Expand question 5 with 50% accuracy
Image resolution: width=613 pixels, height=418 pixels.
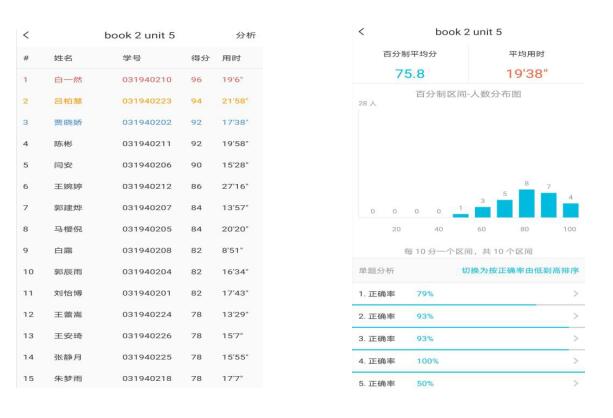click(575, 384)
